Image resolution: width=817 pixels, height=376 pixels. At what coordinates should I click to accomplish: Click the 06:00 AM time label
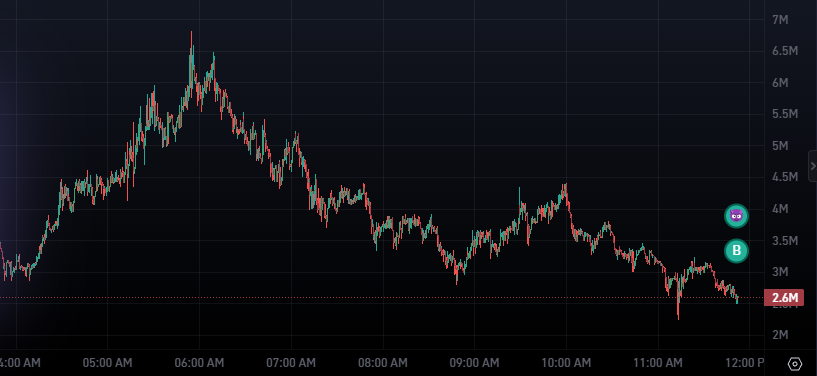click(200, 362)
